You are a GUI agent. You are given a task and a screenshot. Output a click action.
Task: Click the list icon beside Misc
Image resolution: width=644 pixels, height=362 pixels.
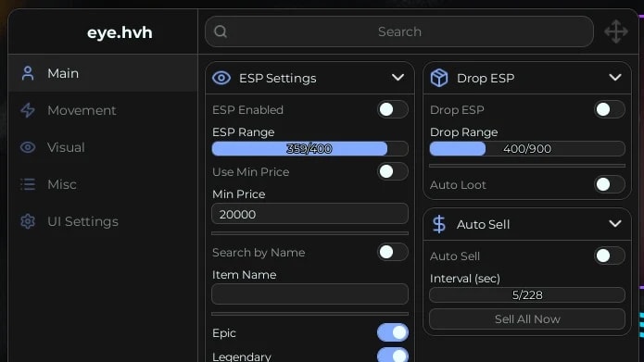point(28,184)
